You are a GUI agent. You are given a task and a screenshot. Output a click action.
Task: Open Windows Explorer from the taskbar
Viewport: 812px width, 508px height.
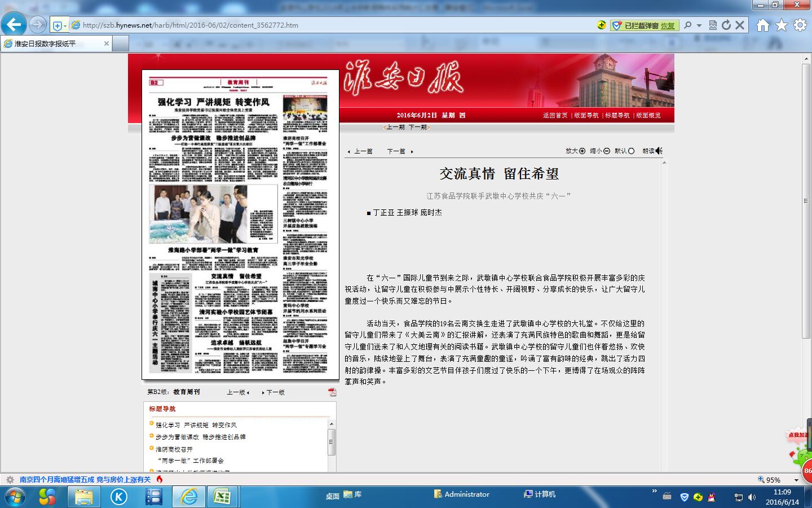coord(83,497)
